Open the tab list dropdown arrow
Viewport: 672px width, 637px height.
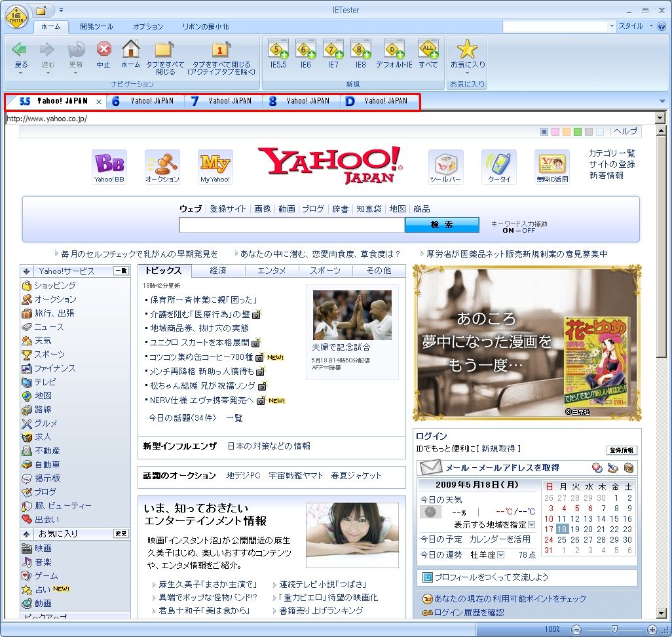click(662, 101)
